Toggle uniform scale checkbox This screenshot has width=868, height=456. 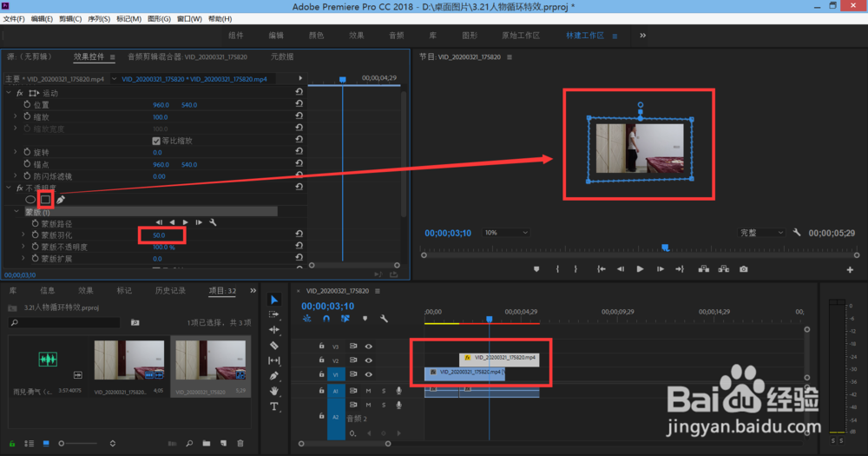156,141
